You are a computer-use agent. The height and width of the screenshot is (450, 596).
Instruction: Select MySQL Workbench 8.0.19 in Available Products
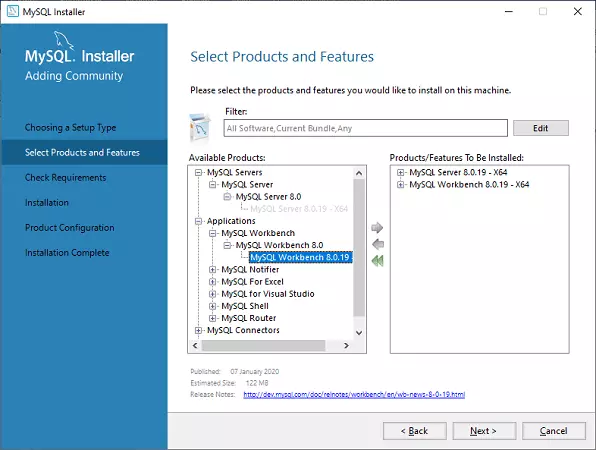301,257
